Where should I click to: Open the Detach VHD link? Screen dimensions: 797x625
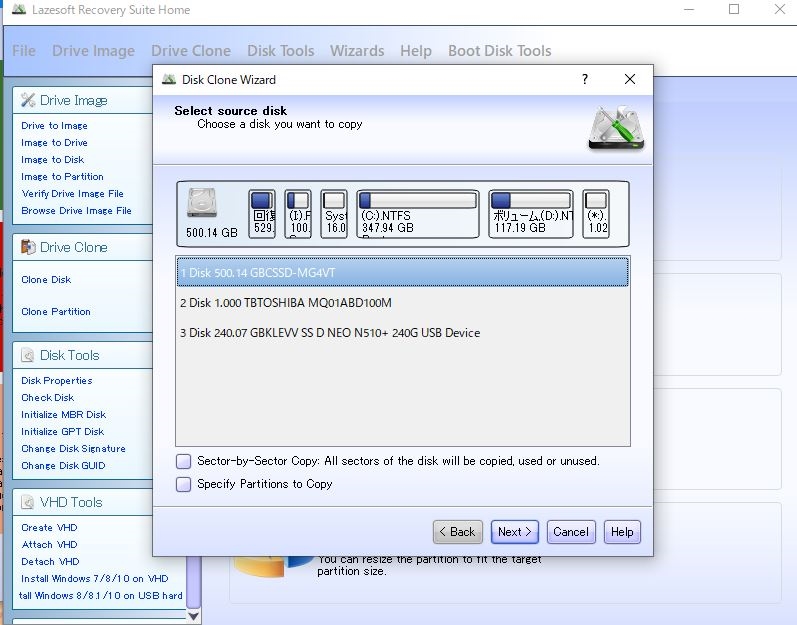pyautogui.click(x=50, y=561)
